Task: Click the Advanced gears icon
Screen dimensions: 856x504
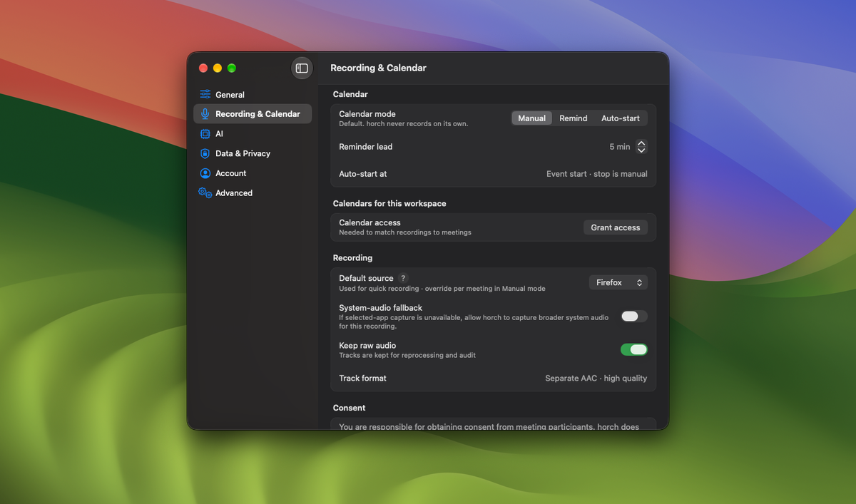Action: [205, 193]
